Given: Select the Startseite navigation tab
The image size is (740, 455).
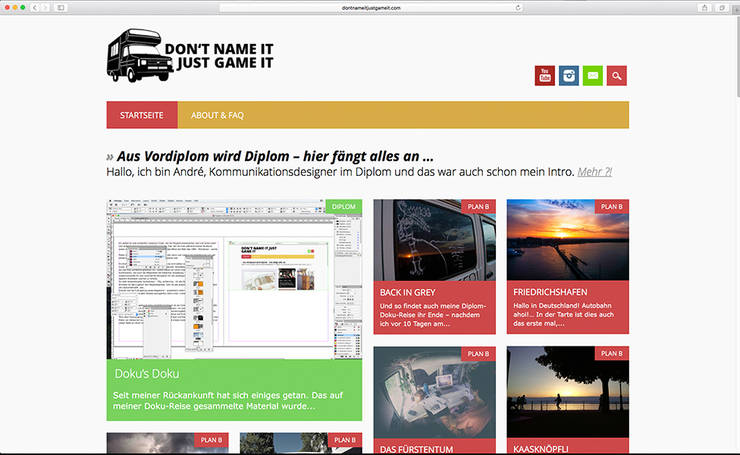Looking at the screenshot, I should [142, 115].
